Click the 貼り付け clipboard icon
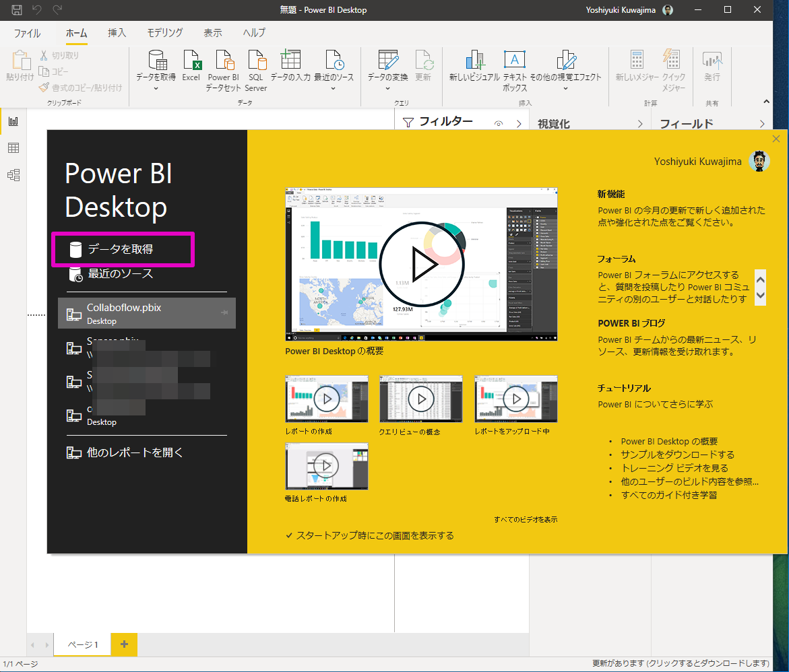The image size is (789, 672). click(20, 61)
